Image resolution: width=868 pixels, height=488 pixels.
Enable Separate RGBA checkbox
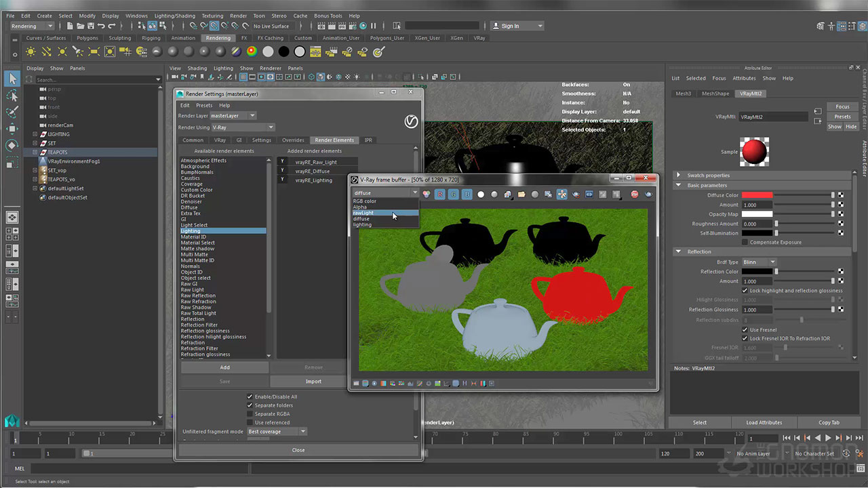[x=250, y=414]
